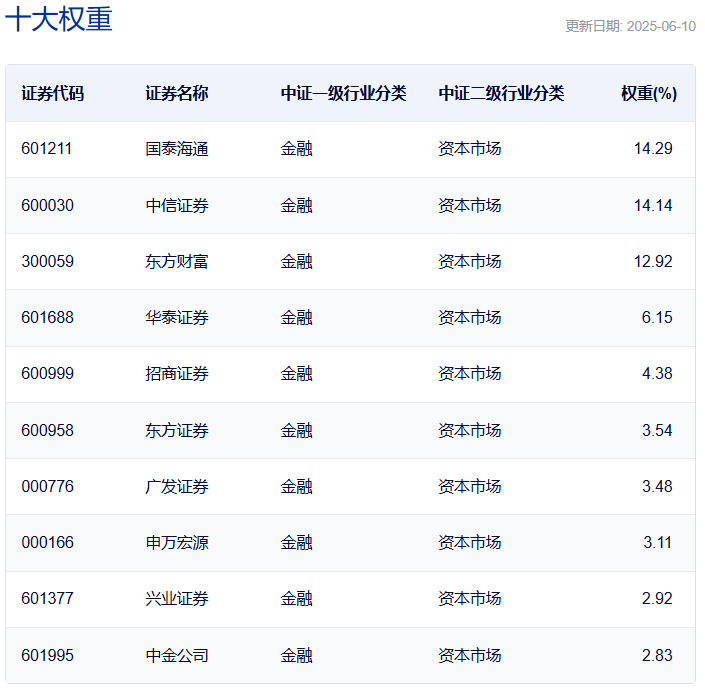705x700 pixels.
Task: Select security code 000166
Action: click(x=47, y=542)
